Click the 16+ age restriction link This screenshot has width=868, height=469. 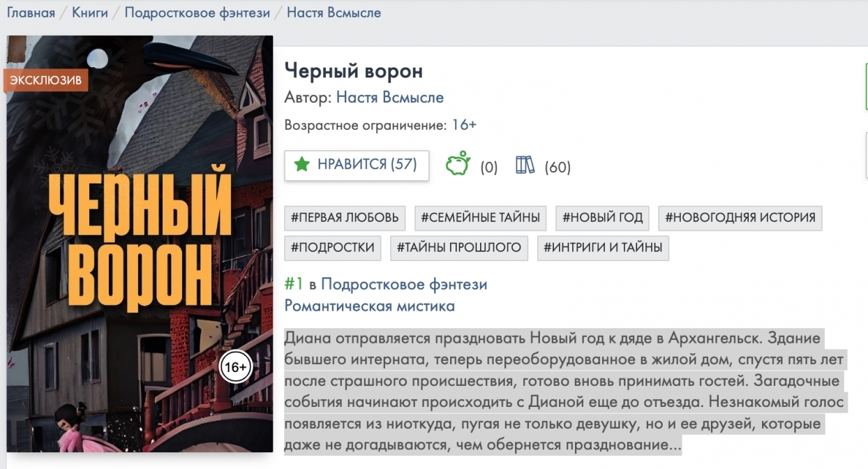pos(464,125)
